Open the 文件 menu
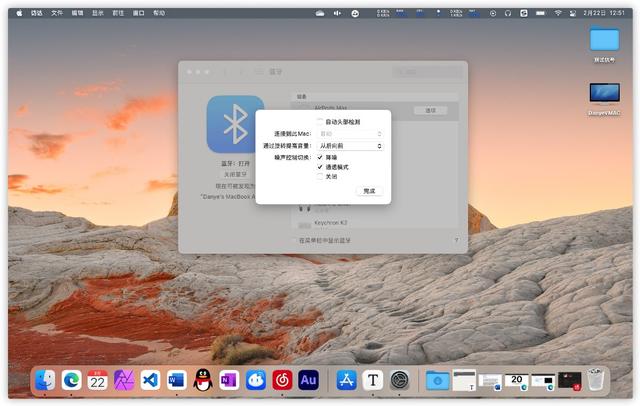The width and height of the screenshot is (640, 406). 57,13
